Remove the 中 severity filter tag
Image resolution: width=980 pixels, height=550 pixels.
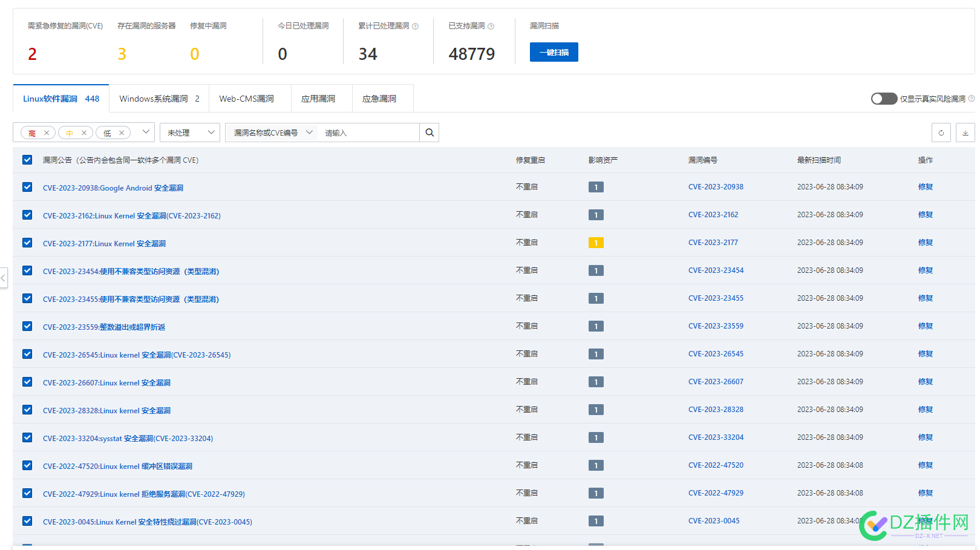pyautogui.click(x=84, y=133)
